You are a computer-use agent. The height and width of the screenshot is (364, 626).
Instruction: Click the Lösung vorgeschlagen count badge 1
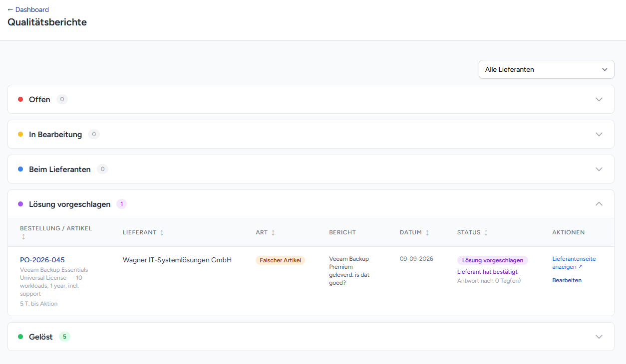pos(121,204)
